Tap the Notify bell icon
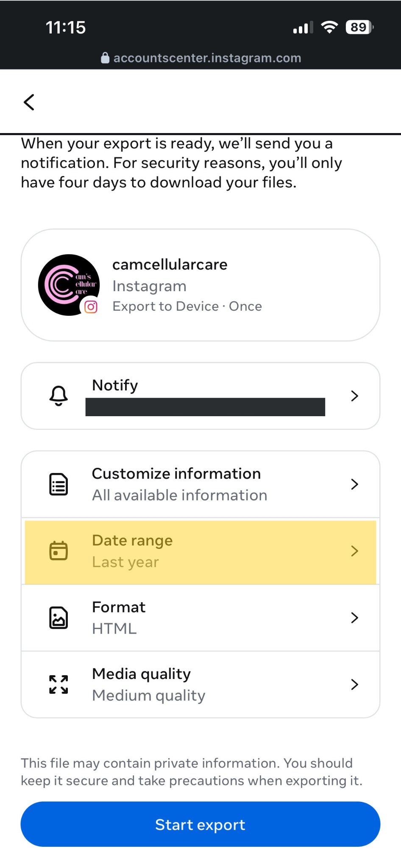The image size is (401, 868). [58, 396]
